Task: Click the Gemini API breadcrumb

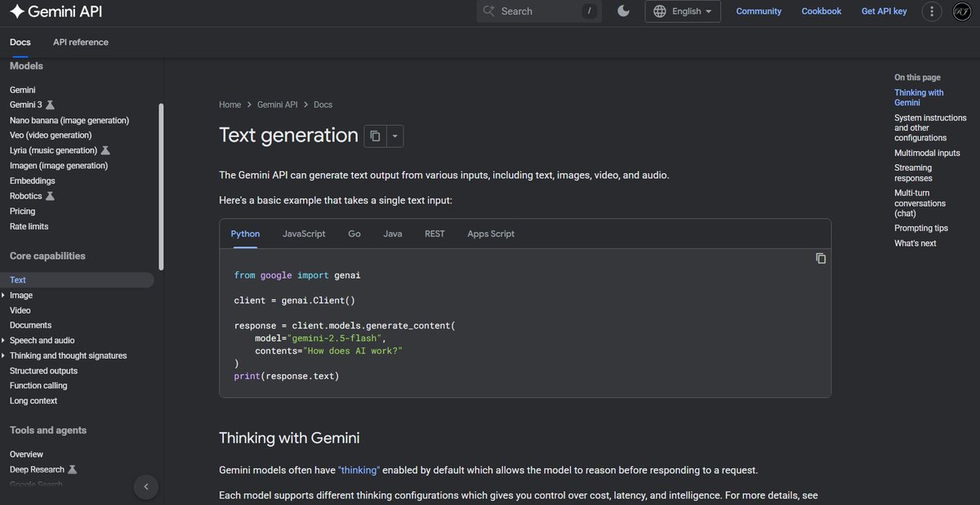Action: pyautogui.click(x=278, y=105)
